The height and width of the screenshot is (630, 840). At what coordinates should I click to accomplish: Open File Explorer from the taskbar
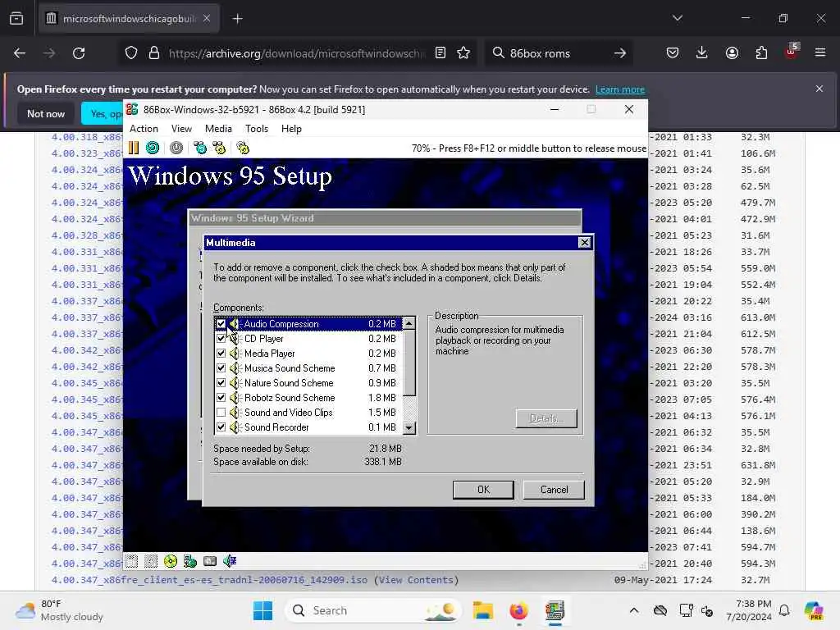click(x=482, y=610)
